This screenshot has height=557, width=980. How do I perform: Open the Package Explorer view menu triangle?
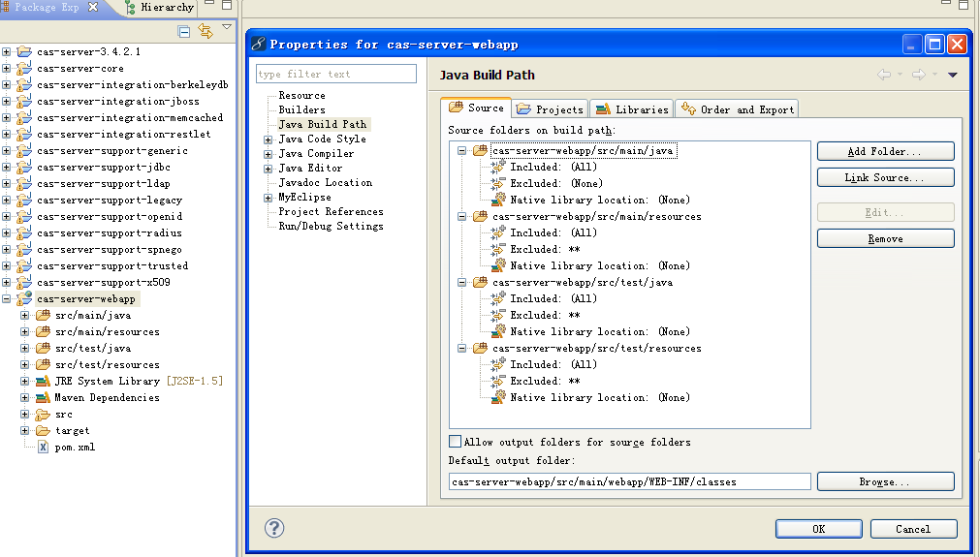click(x=227, y=27)
